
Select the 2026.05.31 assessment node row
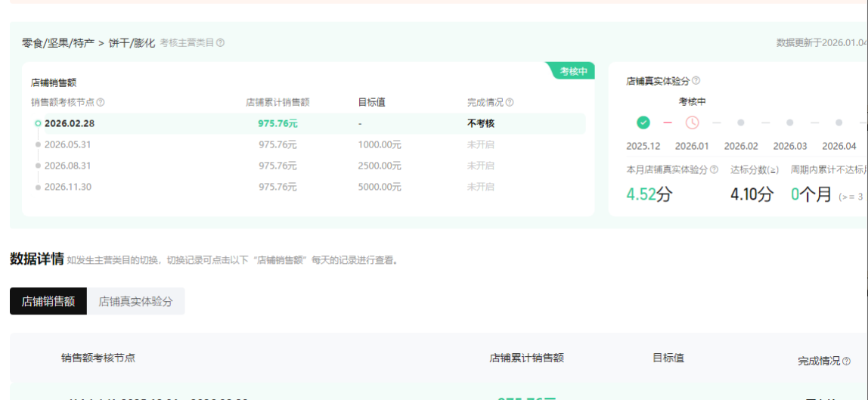(67, 144)
